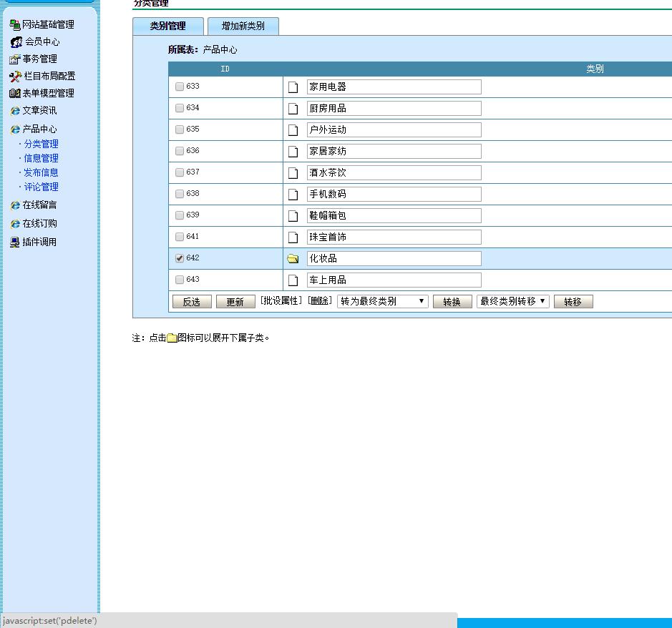This screenshot has width=672, height=628.
Task: Open the 插件调用 menu
Action: coord(40,242)
